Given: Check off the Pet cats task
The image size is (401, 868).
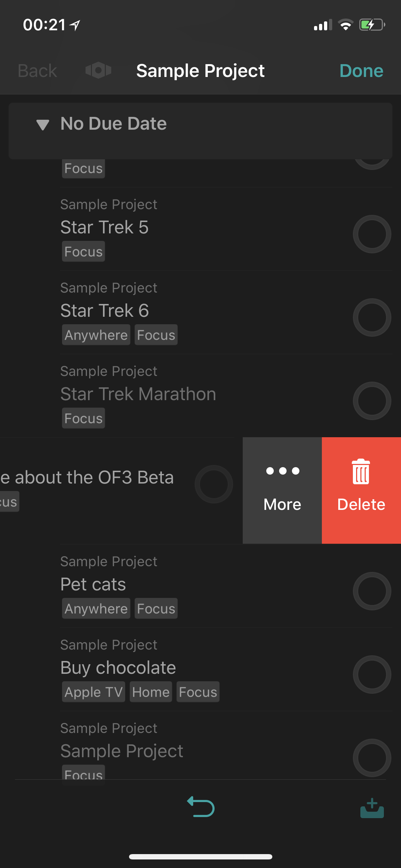Looking at the screenshot, I should pyautogui.click(x=372, y=591).
